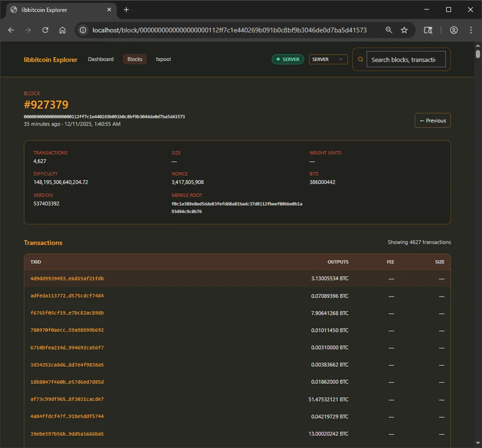Go back to the previous page
Viewport: 482px width, 448px height.
point(11,30)
